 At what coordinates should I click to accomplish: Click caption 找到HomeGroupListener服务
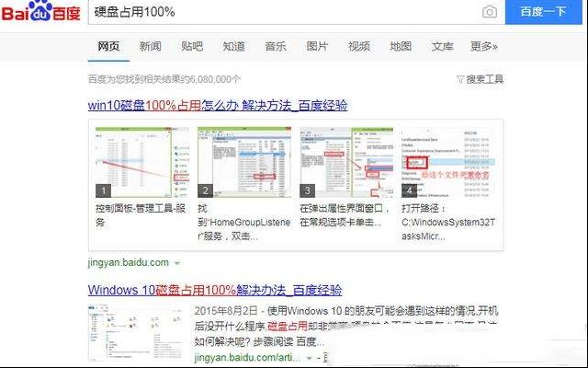click(x=244, y=223)
